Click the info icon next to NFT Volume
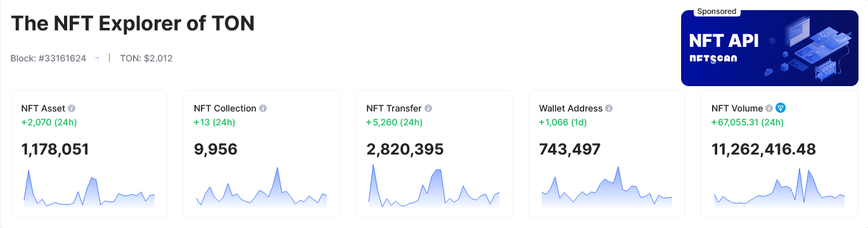The height and width of the screenshot is (228, 868). tap(769, 108)
